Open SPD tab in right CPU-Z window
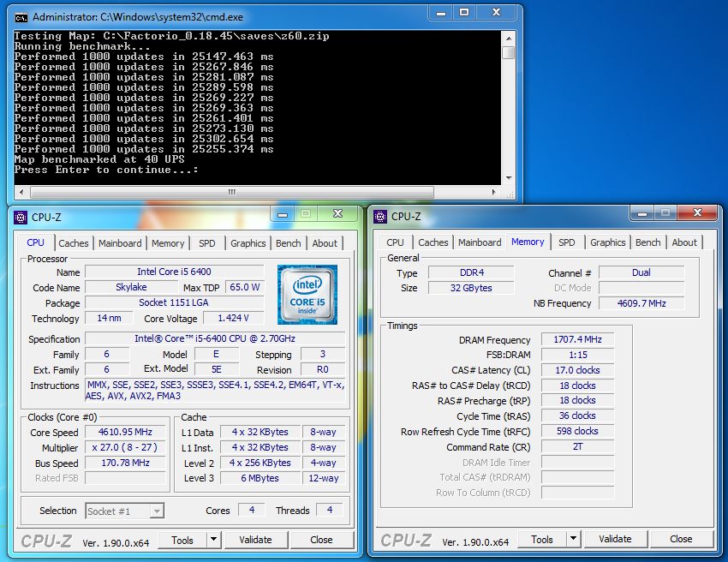 (567, 242)
